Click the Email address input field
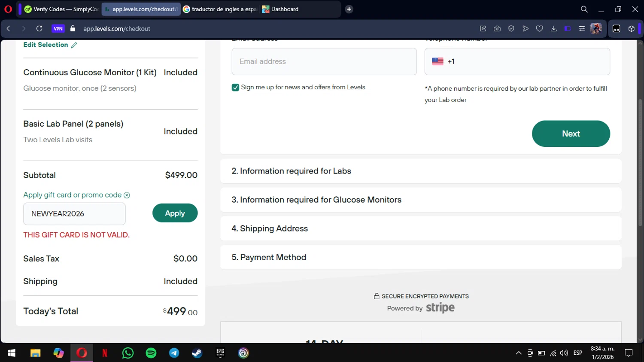Image resolution: width=644 pixels, height=362 pixels. coord(324,61)
